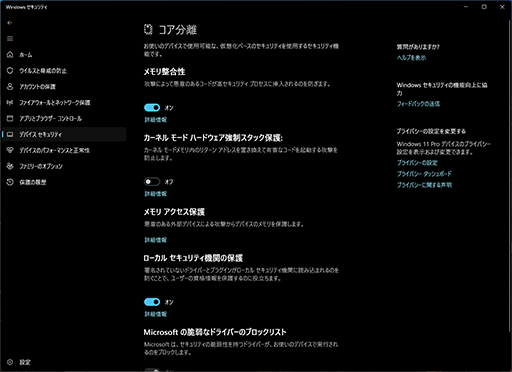Click Microsoft の脆弱なドライバーのブロックリスト heading

click(x=215, y=332)
